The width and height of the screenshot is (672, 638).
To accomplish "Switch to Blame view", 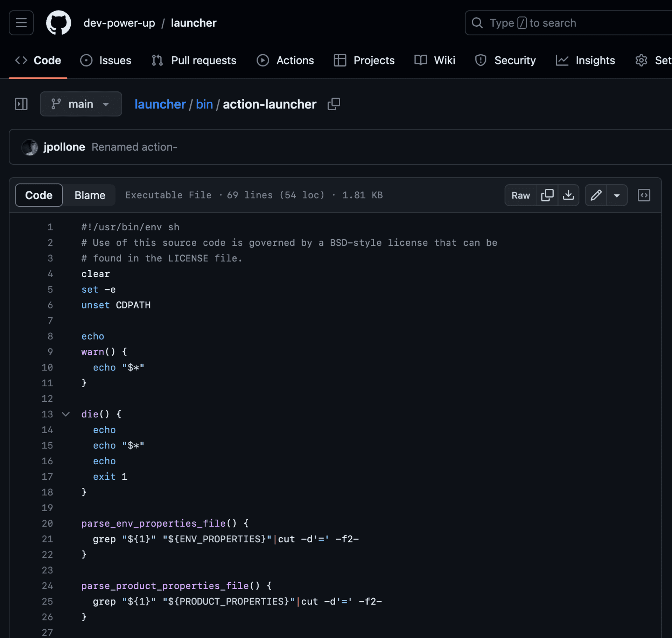I will (x=90, y=195).
